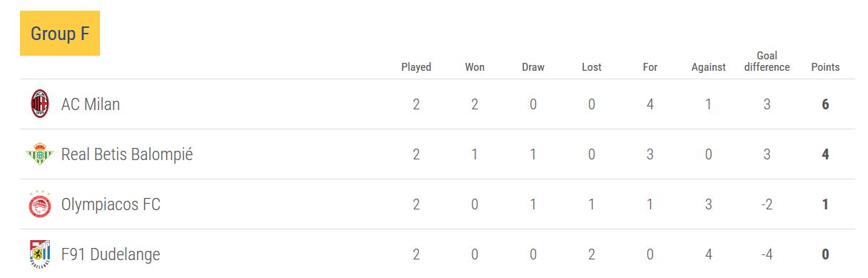Open the AC Milan team link
The height and width of the screenshot is (278, 868).
point(91,104)
